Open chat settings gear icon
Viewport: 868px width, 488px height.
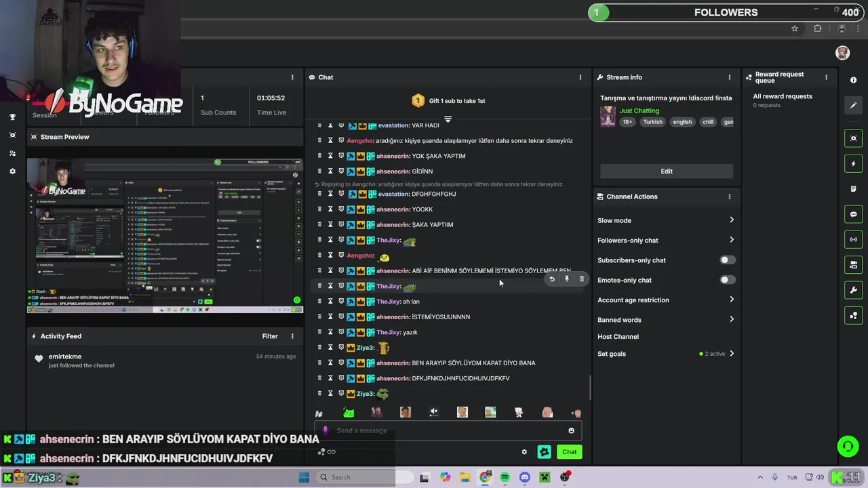[x=524, y=452]
